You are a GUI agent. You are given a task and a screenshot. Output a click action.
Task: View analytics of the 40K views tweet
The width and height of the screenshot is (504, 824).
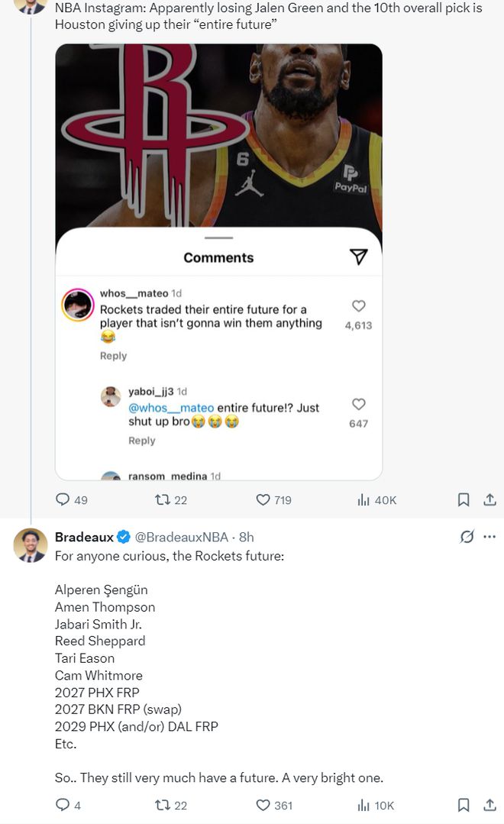pos(364,499)
